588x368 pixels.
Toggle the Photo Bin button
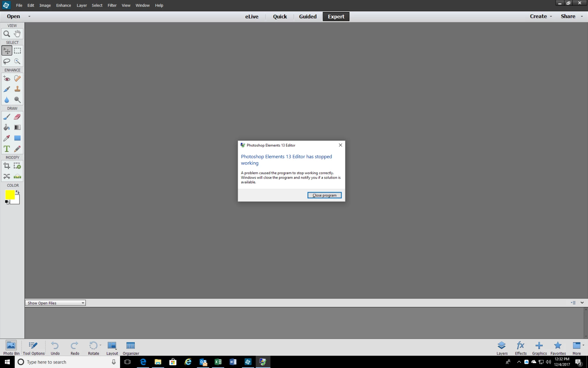click(11, 348)
